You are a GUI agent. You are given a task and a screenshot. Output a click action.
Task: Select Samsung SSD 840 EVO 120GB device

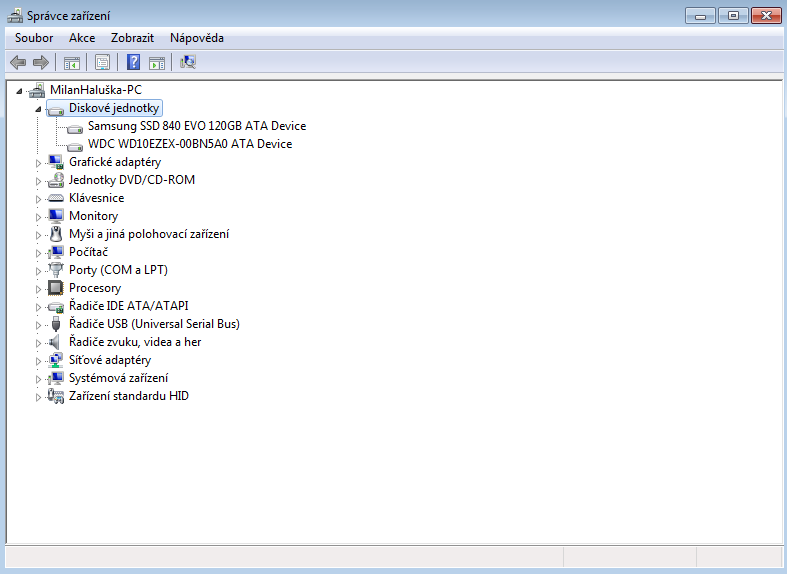coord(197,126)
